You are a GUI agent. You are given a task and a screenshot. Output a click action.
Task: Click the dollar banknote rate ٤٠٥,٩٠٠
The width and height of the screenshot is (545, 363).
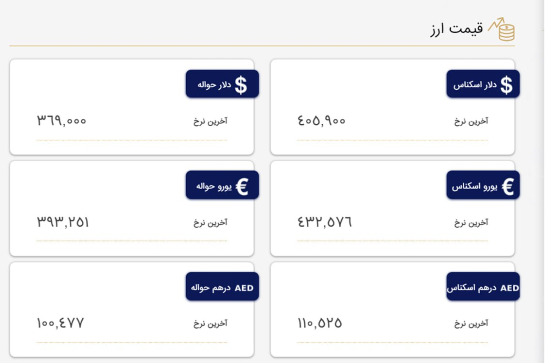point(321,121)
